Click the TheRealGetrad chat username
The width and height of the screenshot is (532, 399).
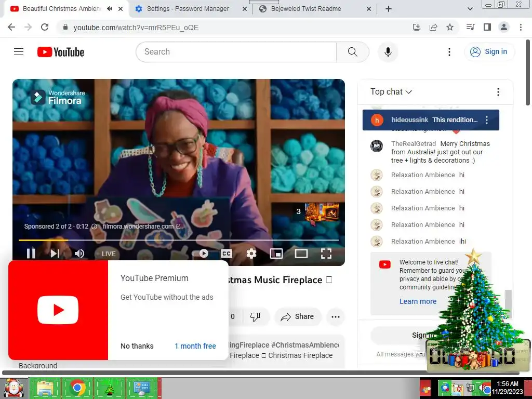point(413,143)
